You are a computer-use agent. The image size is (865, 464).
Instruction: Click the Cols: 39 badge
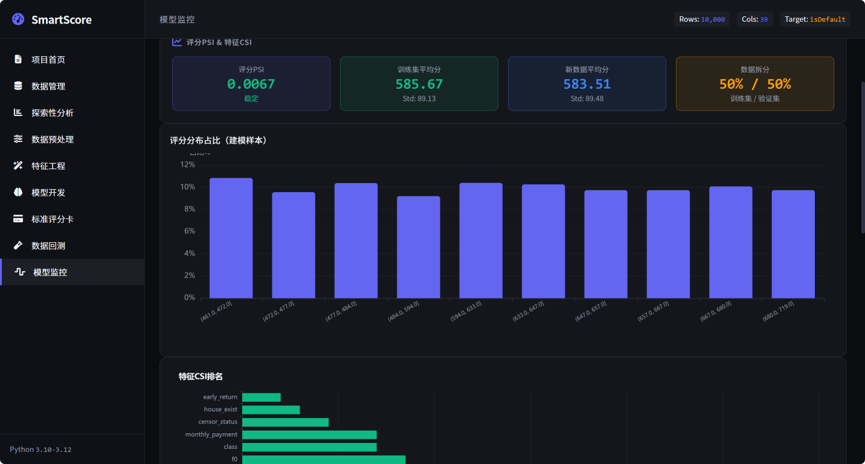coord(755,19)
